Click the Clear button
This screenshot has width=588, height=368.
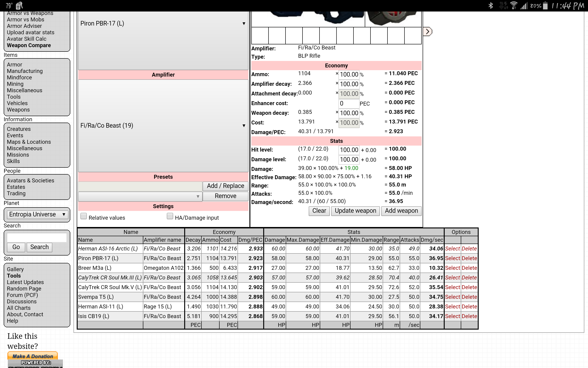[x=319, y=211]
